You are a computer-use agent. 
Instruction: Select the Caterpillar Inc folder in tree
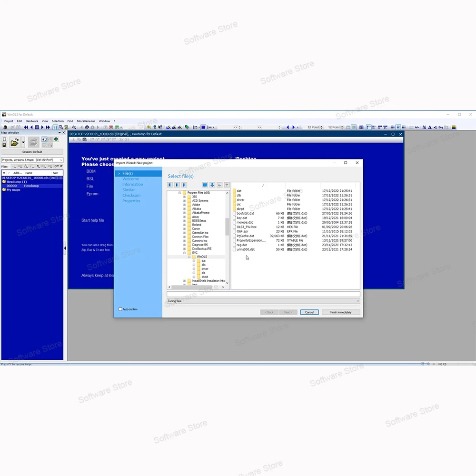pos(200,233)
